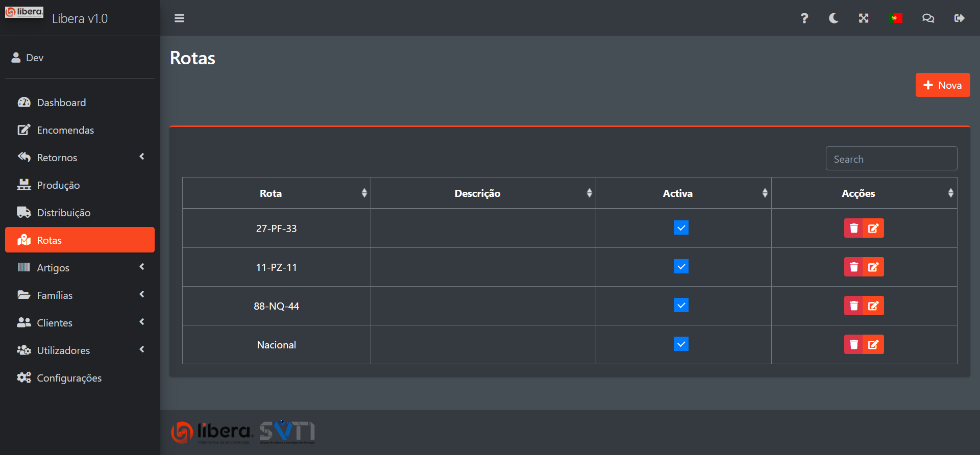Toggle the hamburger sidebar menu icon
The image size is (980, 455).
pos(179,18)
